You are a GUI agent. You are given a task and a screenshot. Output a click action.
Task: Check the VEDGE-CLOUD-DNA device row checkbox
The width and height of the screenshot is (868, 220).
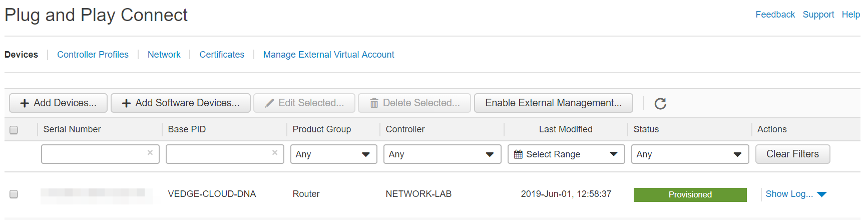[14, 194]
